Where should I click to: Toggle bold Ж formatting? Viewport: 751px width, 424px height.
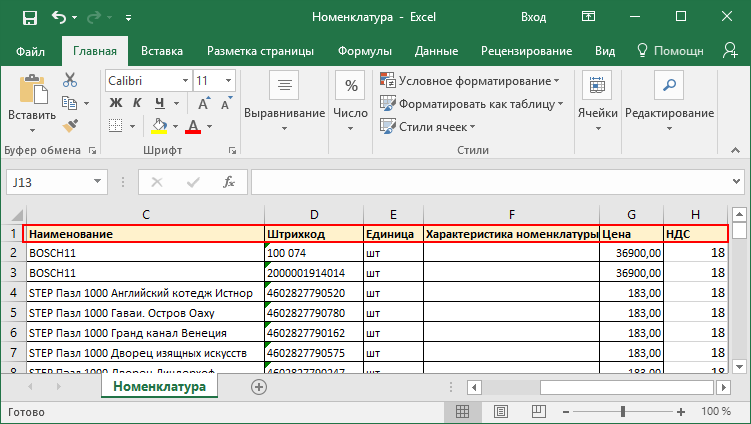115,103
